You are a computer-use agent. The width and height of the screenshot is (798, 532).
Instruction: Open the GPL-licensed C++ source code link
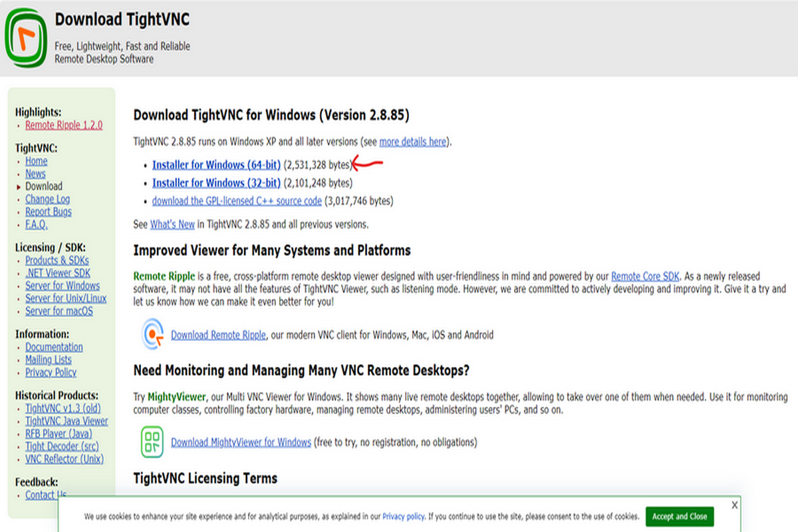[x=237, y=201]
